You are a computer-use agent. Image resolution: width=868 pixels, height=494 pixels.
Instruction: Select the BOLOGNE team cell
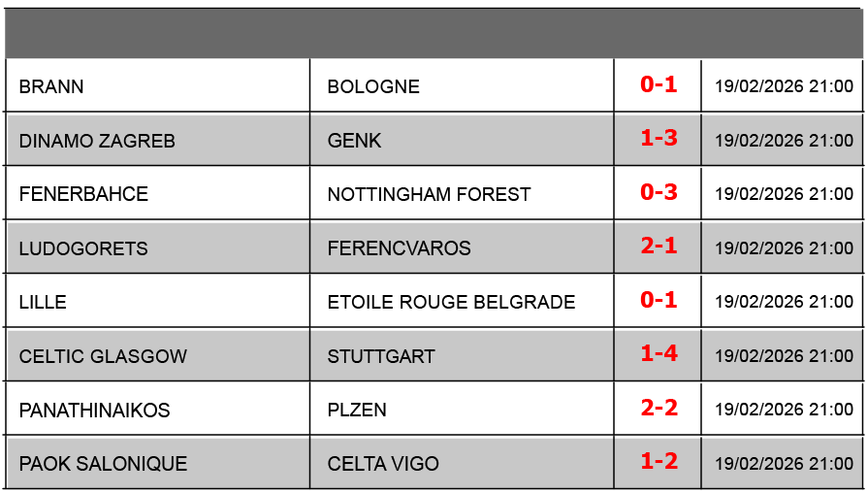pyautogui.click(x=373, y=86)
